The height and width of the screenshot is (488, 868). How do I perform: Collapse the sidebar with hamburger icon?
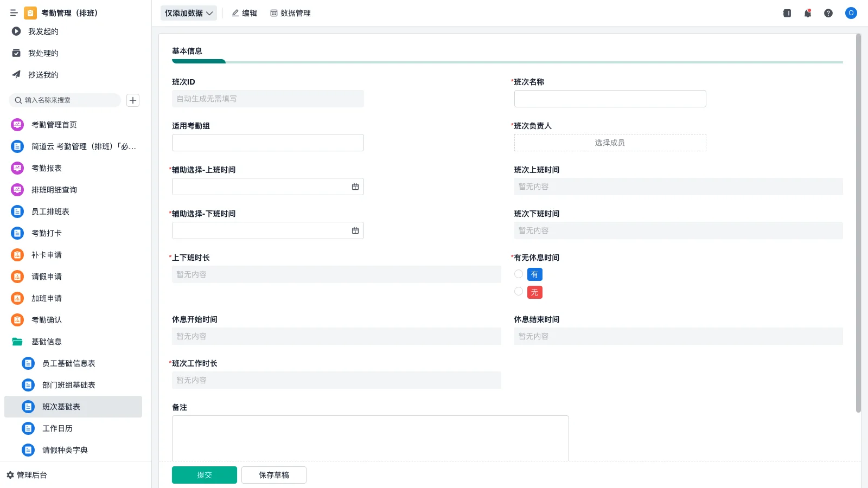[14, 13]
